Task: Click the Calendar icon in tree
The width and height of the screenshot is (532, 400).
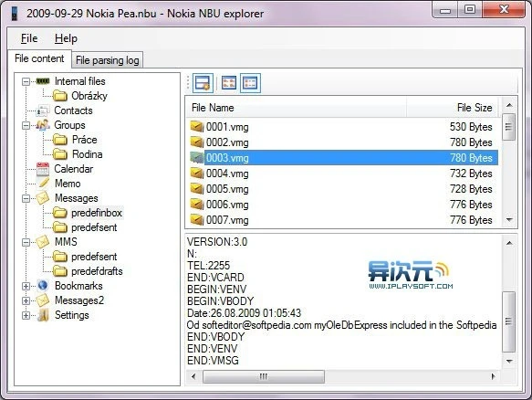Action: pyautogui.click(x=43, y=169)
